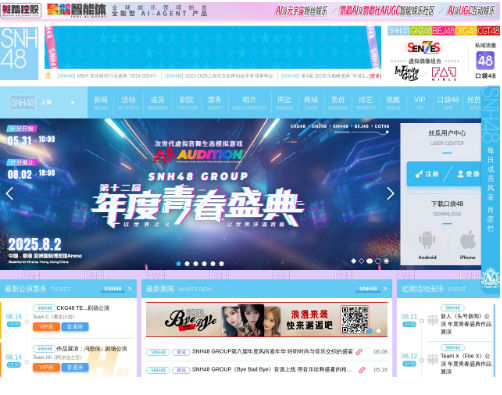Click the 登录 login button

click(x=467, y=174)
